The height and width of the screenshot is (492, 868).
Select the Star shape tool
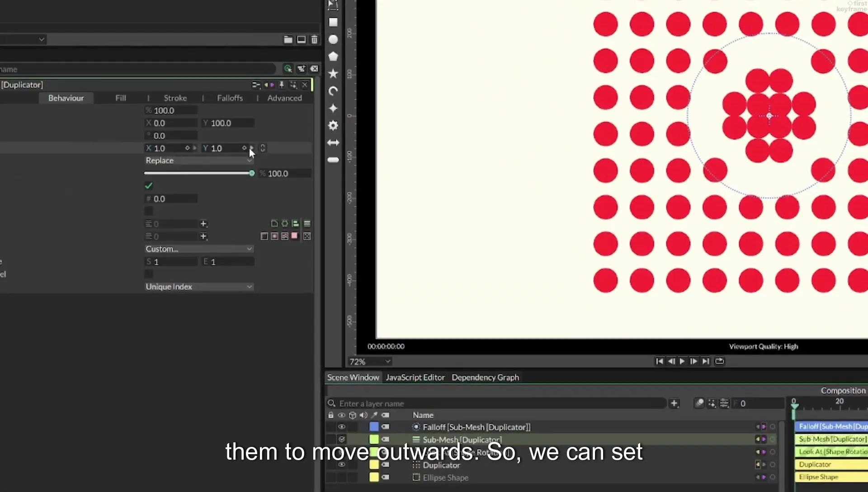[x=333, y=73]
